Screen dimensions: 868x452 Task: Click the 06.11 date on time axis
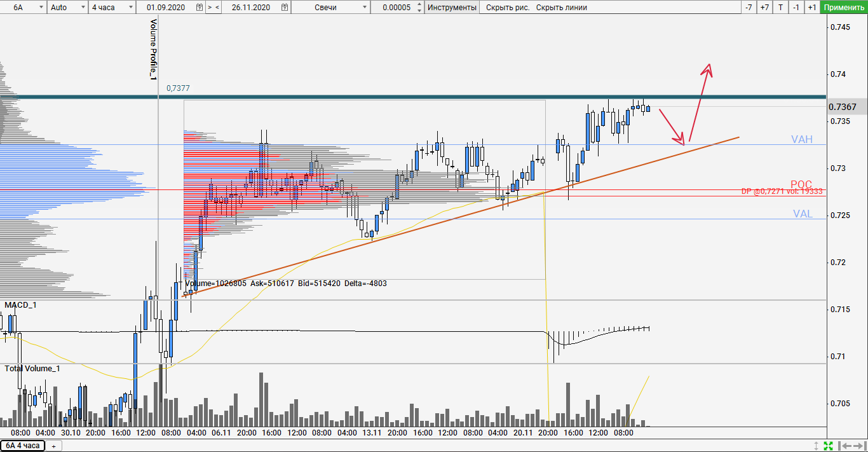coord(220,432)
